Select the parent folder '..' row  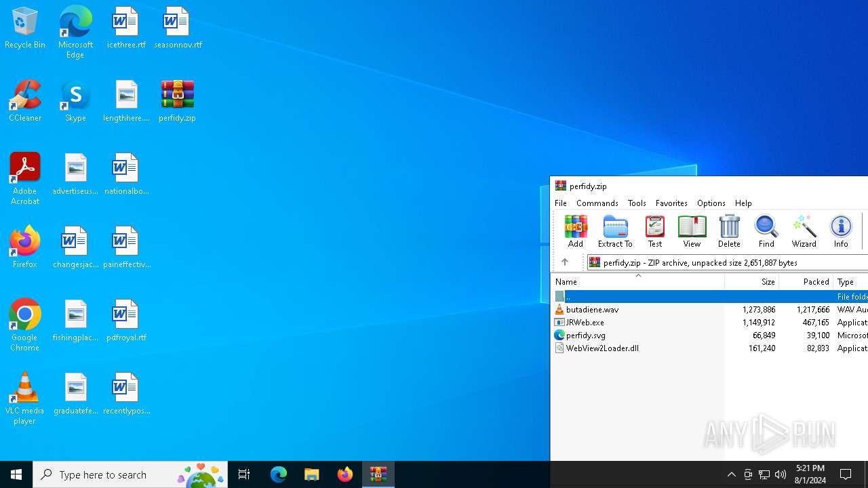point(709,296)
